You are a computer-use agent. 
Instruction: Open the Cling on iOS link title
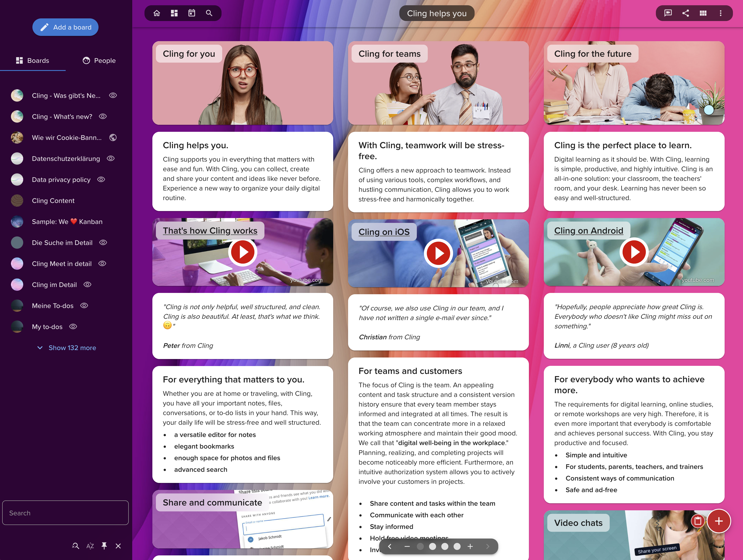coord(384,232)
